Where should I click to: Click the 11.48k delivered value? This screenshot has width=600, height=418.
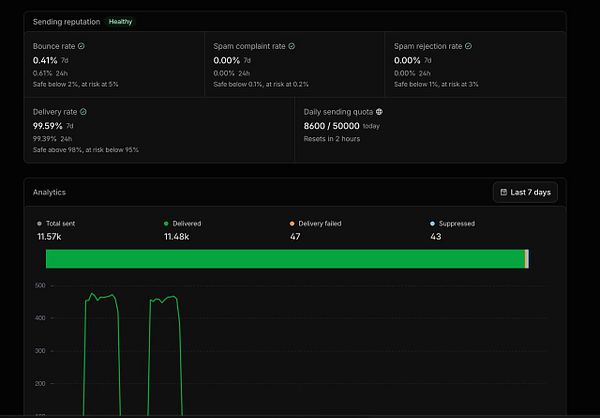[176, 237]
